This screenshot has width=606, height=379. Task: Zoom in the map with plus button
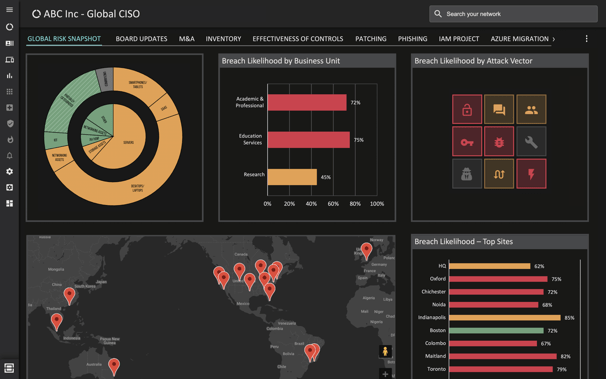coord(385,374)
